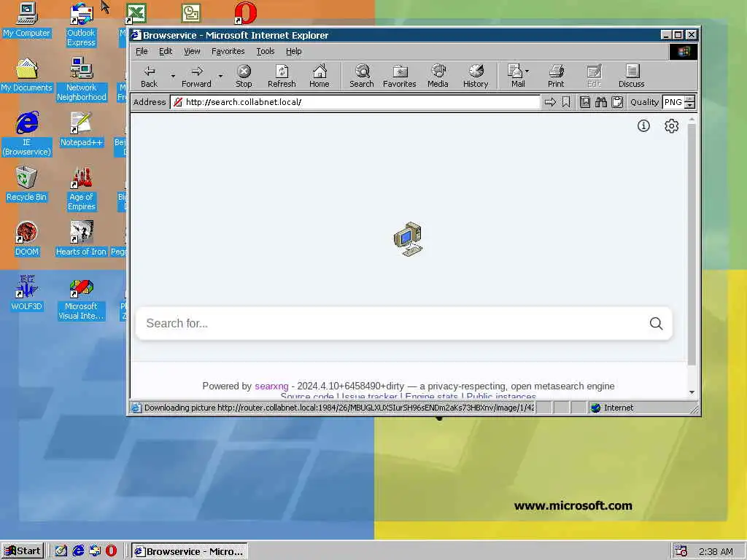The image size is (747, 560).
Task: Refresh the current page
Action: (x=282, y=76)
